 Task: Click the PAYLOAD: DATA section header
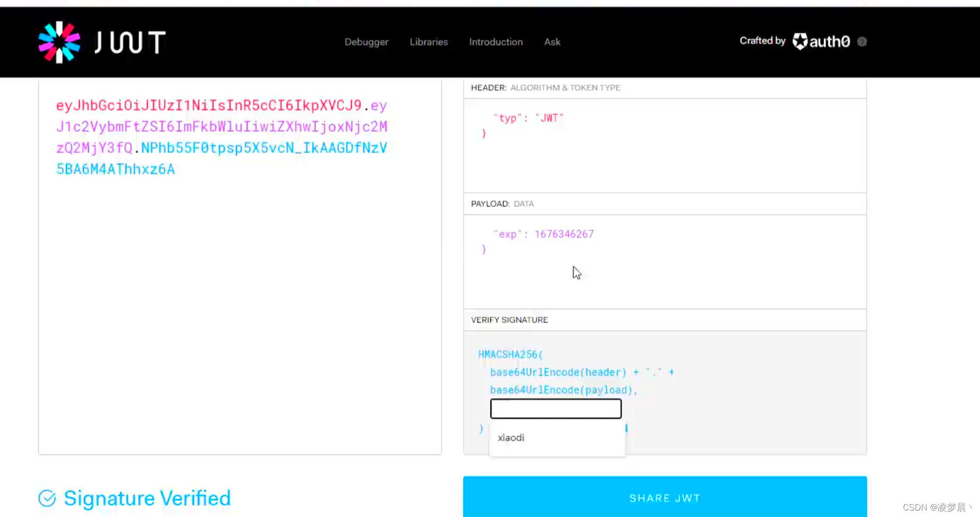[x=502, y=204]
